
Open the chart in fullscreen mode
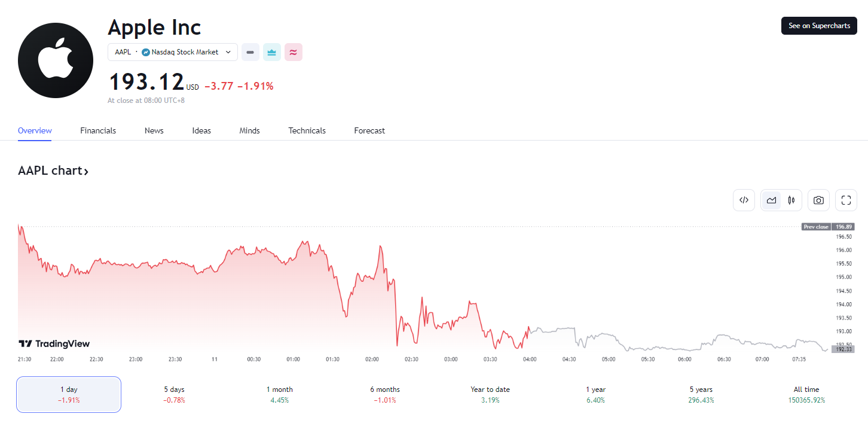846,200
